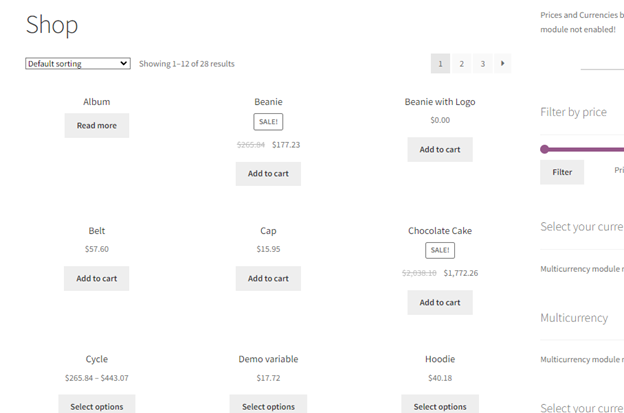Open the Demo variable product
Viewport: 624px width, 413px height.
coord(268,359)
